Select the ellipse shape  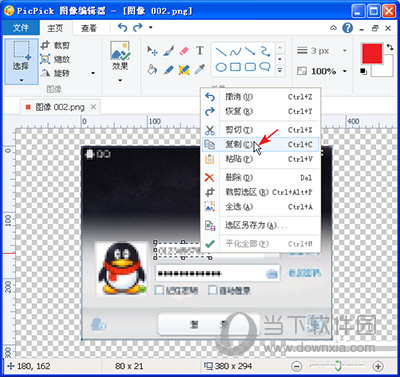[x=221, y=67]
